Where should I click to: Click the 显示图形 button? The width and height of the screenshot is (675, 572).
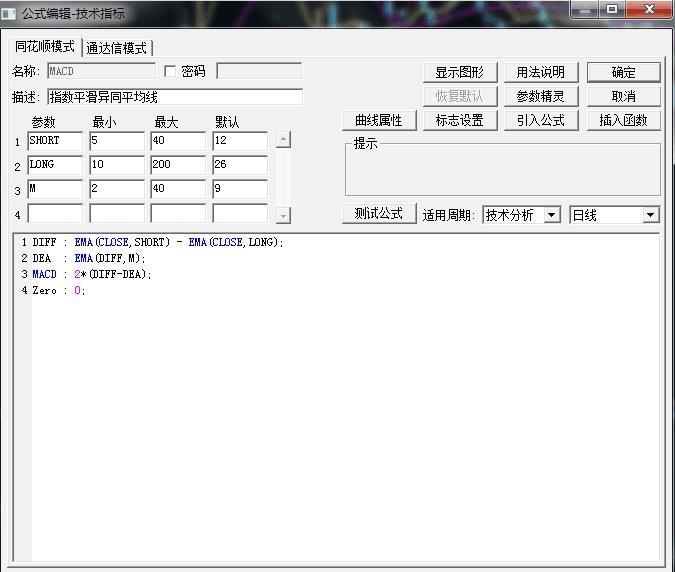459,72
